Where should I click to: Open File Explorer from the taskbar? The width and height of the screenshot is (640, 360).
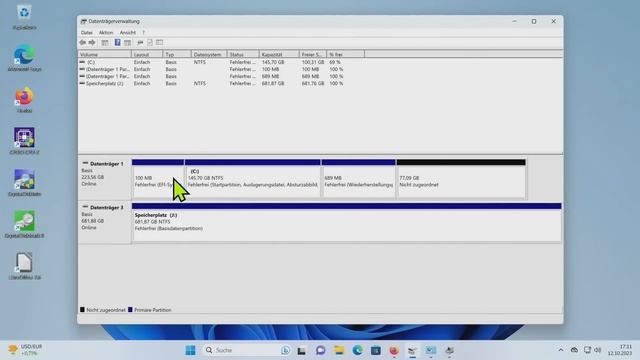point(339,350)
